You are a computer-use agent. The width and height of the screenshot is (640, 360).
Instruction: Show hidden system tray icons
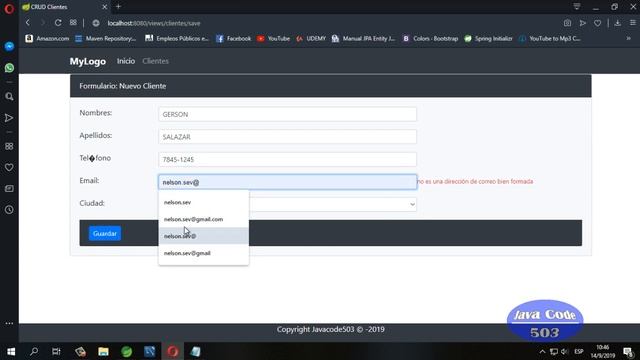coord(542,351)
